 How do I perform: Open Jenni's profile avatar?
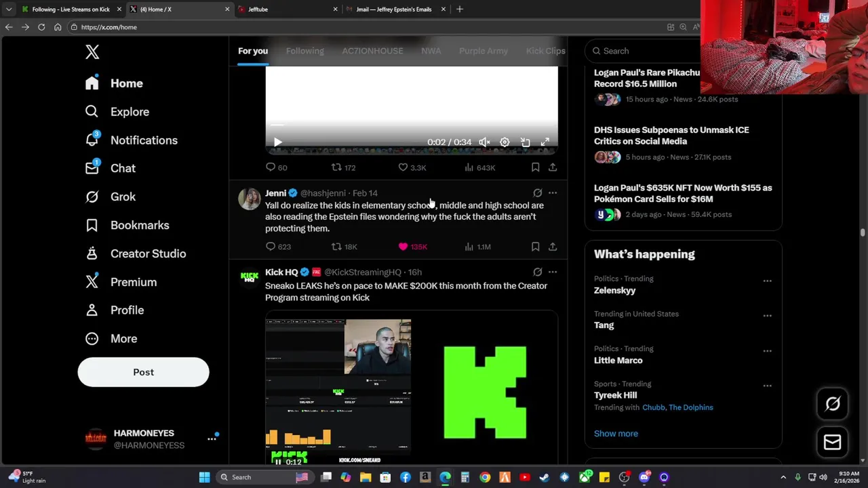tap(250, 199)
